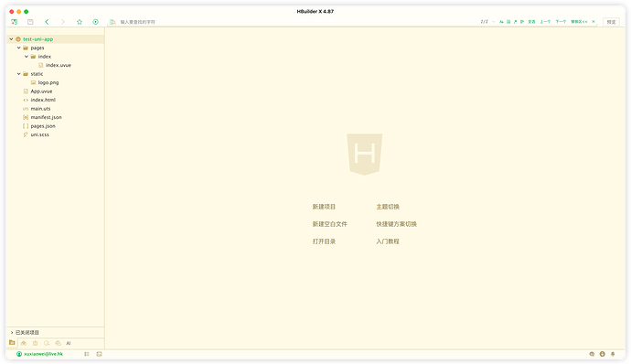The image size is (631, 364).
Task: Click the run play-circle icon
Action: click(95, 22)
